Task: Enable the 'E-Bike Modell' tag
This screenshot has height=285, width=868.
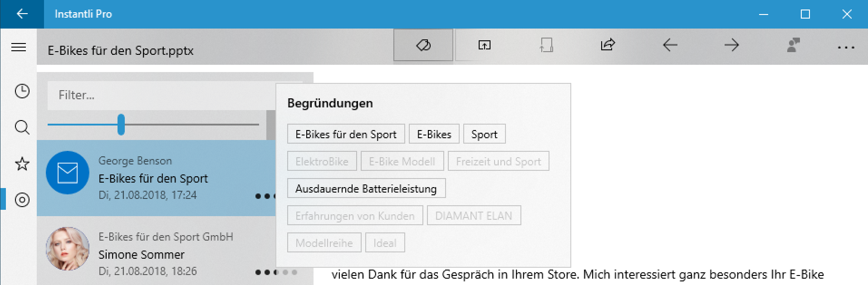Action: coord(402,161)
